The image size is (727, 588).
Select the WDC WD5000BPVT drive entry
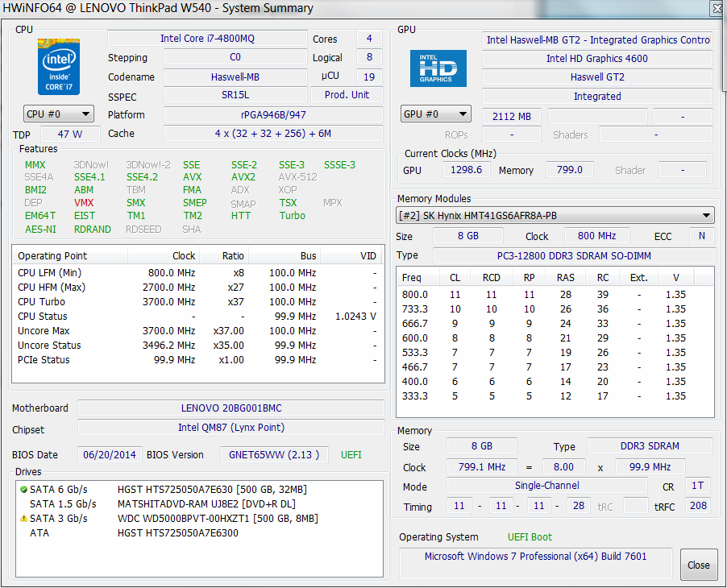coord(218,519)
